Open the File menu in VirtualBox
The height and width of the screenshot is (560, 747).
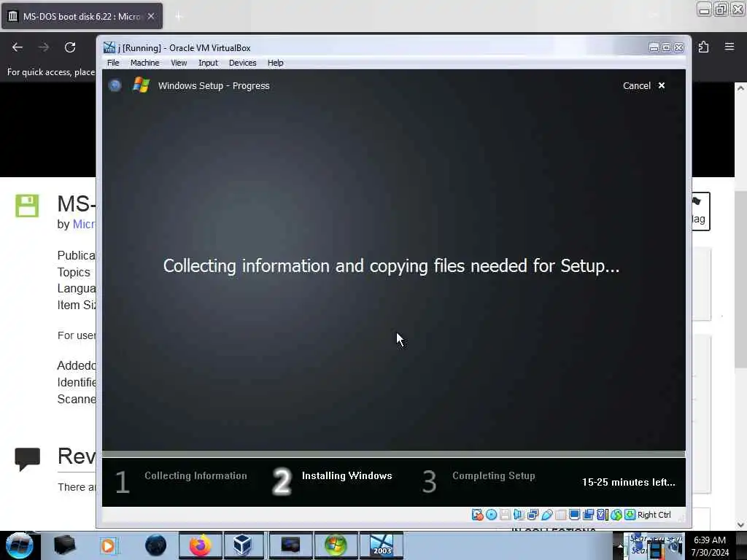click(113, 63)
